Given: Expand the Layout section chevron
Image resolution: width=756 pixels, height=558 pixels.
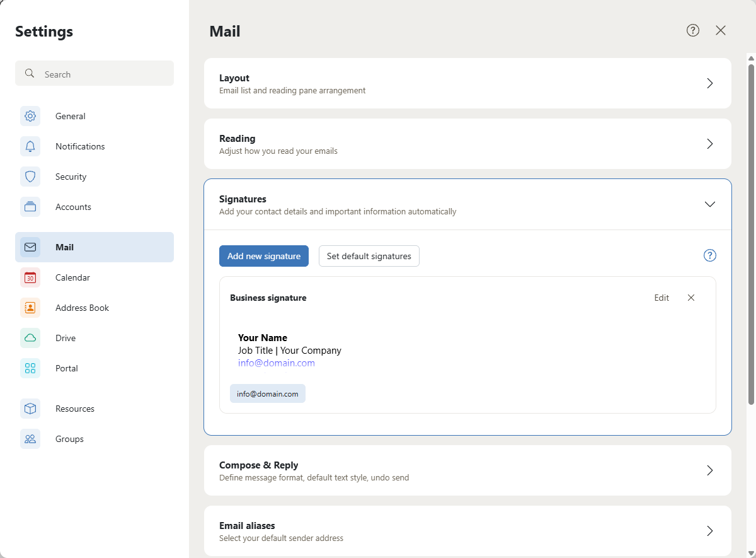Looking at the screenshot, I should (710, 83).
